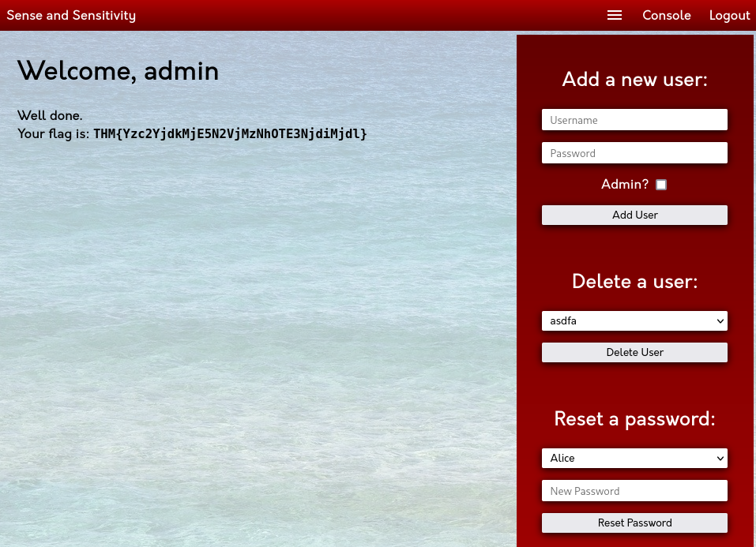The image size is (756, 547).
Task: Focus the Password field for new user
Action: pyautogui.click(x=634, y=153)
